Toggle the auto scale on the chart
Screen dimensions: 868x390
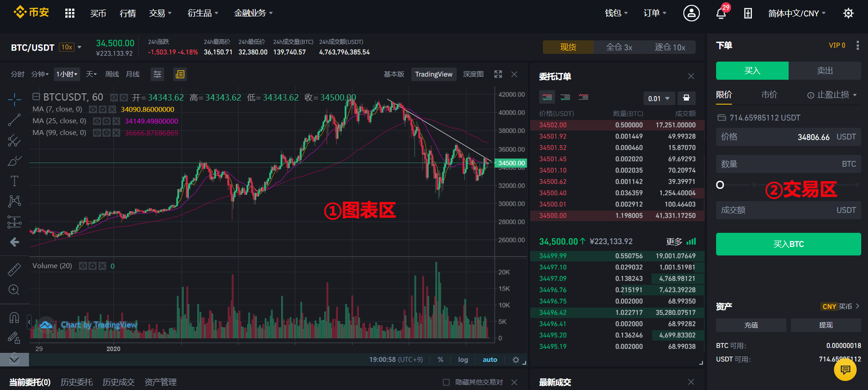(x=490, y=360)
